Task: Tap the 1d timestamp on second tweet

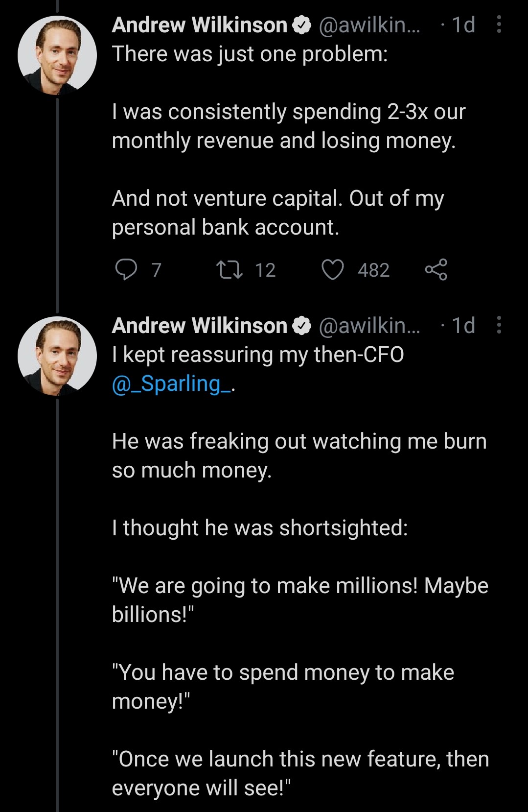Action: (463, 326)
